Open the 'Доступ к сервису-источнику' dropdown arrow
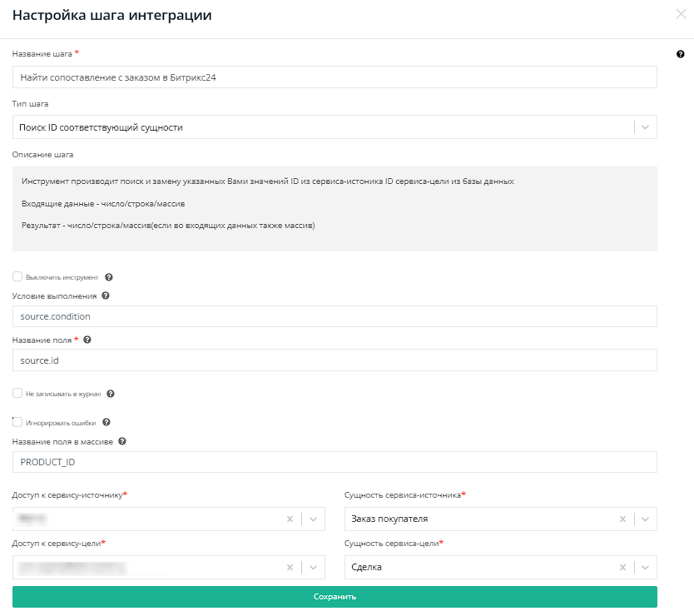694x616 pixels. coord(313,519)
